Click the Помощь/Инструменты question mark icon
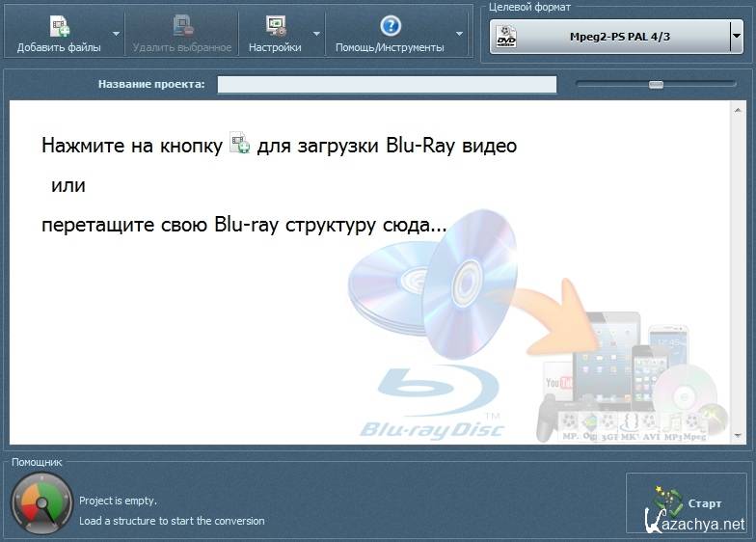 pyautogui.click(x=390, y=26)
